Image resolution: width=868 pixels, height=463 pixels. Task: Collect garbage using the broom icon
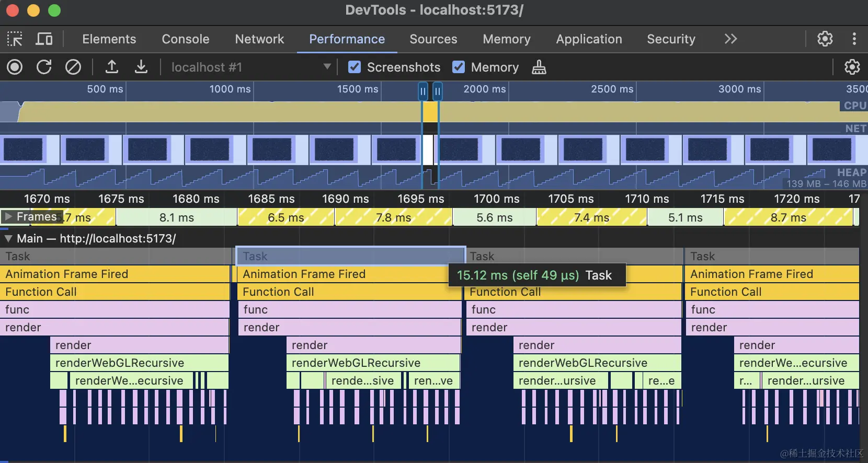point(539,67)
